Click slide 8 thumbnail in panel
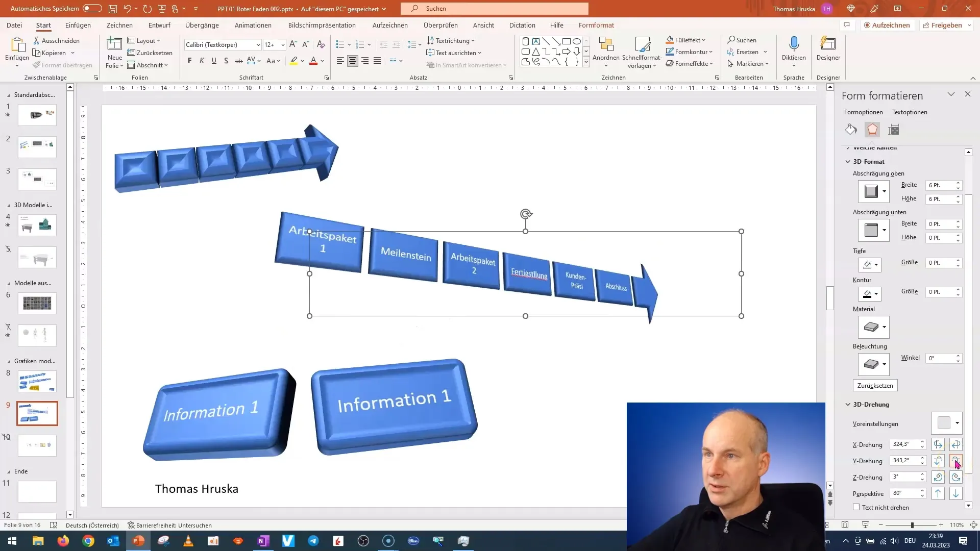980x551 pixels. (x=38, y=382)
